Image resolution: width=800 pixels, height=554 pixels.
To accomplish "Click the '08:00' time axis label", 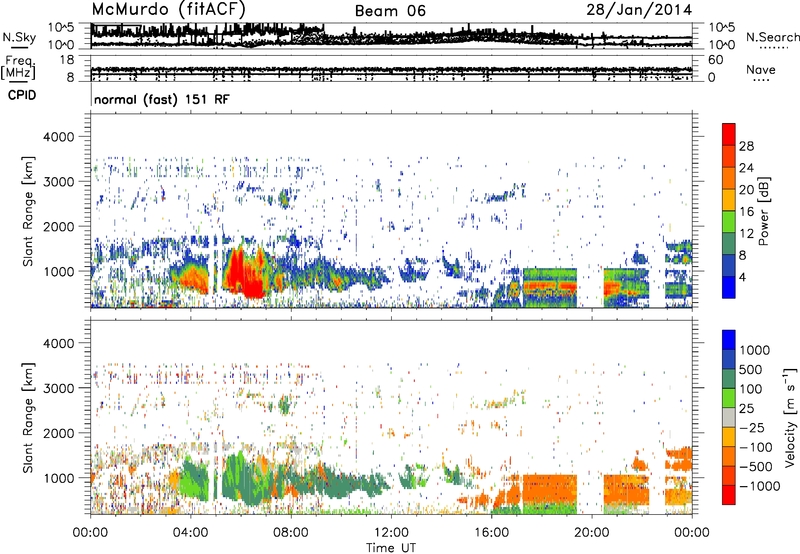I will pyautogui.click(x=291, y=533).
